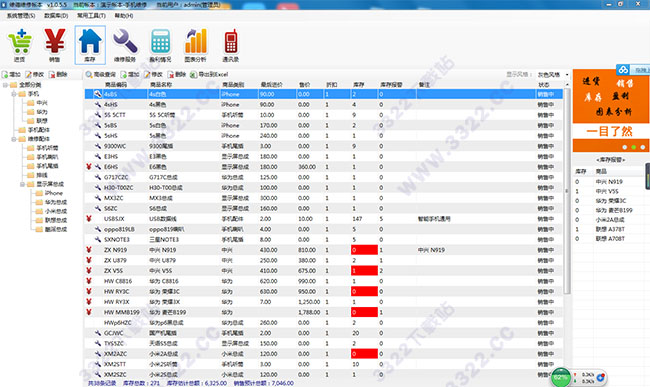Viewport: 650px width, 387px height.
Task: Select iPhone folder in category tree
Action: point(49,193)
